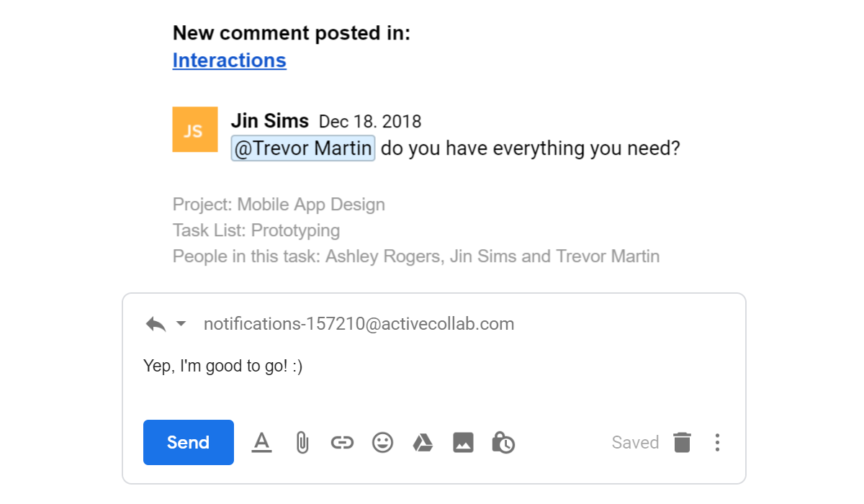The width and height of the screenshot is (864, 504).
Task: Click the reply arrow icon
Action: click(156, 324)
